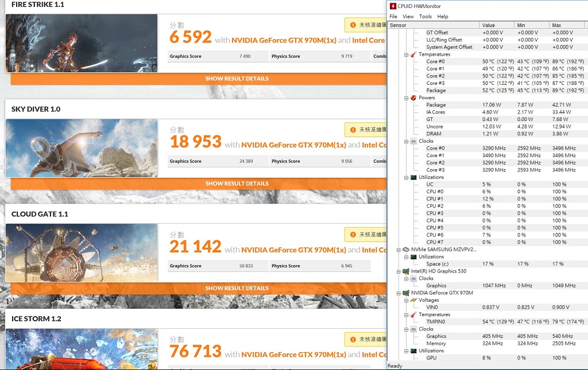Open NVIDIA GeForce GTX 970M link in Sky Diver
The image size is (588, 370).
point(293,145)
